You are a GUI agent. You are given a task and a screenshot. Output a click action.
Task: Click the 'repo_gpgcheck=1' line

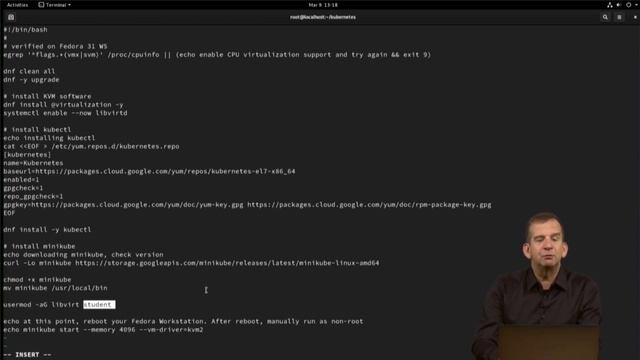[x=33, y=196]
